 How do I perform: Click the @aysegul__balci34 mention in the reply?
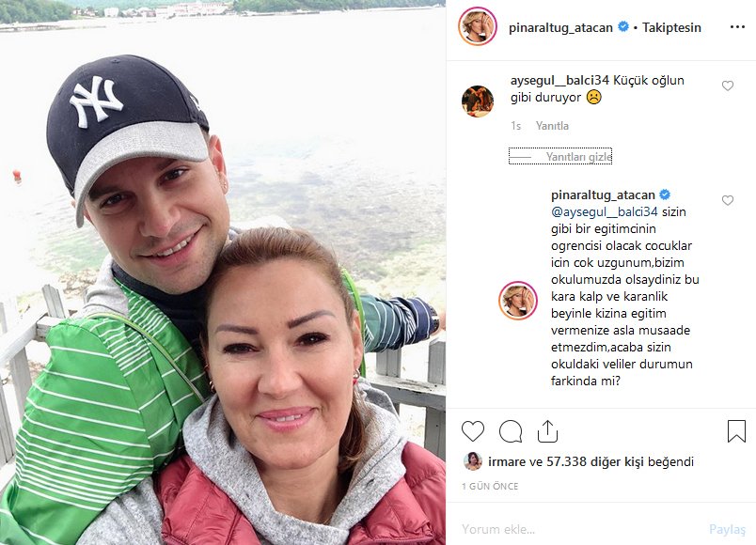pyautogui.click(x=604, y=211)
